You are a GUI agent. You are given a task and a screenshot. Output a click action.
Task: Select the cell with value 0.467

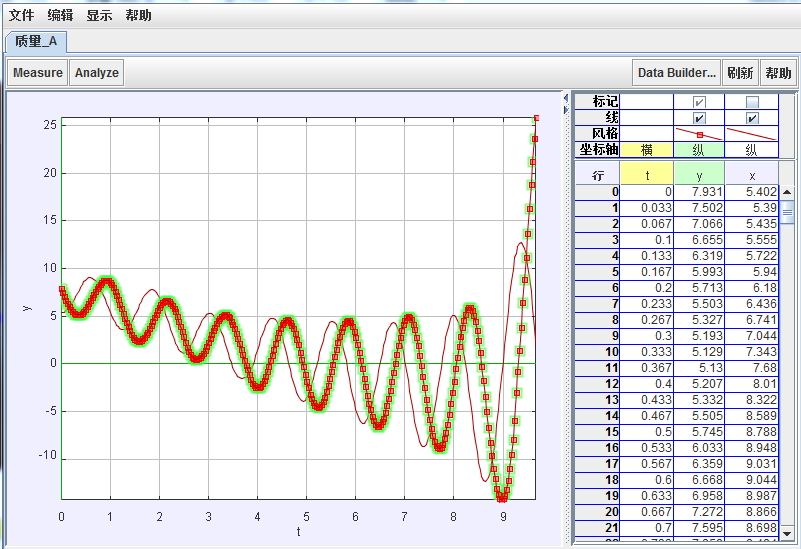[x=647, y=416]
